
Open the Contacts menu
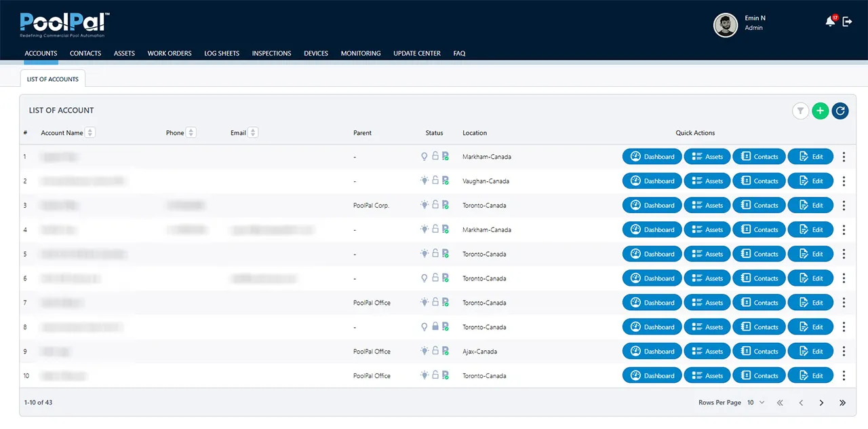tap(85, 54)
